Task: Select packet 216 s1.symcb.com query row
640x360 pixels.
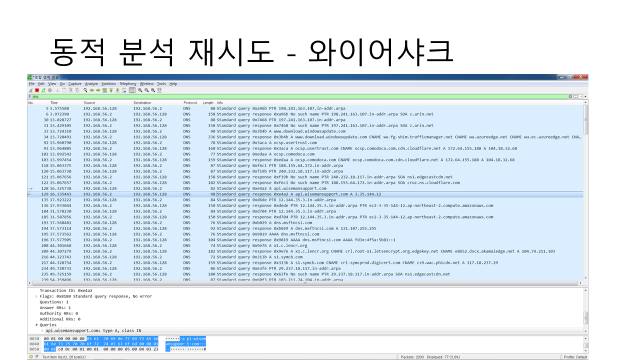Action: [x=305, y=257]
